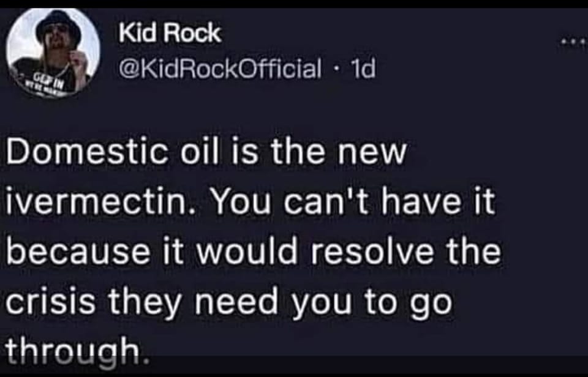Viewport: 588px width, 377px height.
Task: Click the phrase 'You can't have it'
Action: click(x=353, y=203)
